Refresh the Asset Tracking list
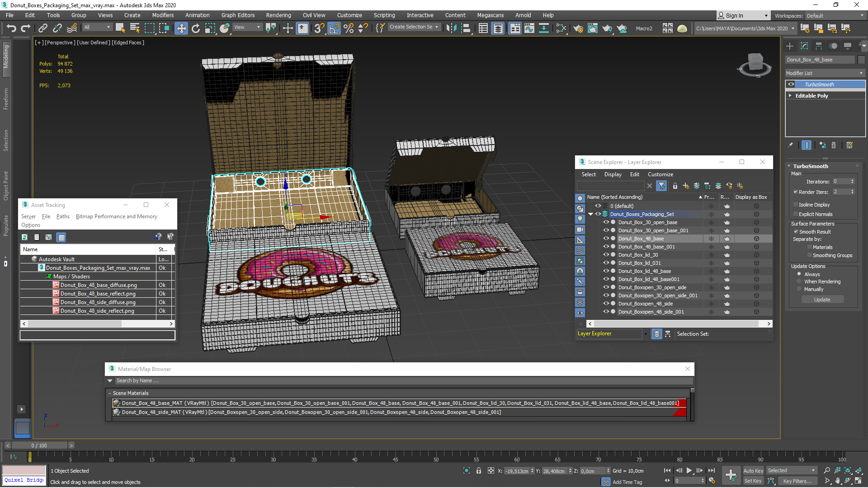The image size is (868, 488). point(25,237)
